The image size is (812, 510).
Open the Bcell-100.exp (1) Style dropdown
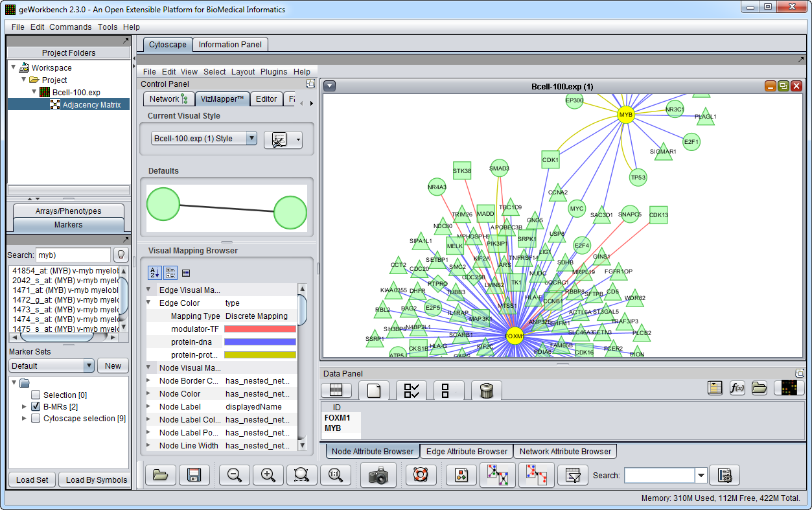[204, 139]
